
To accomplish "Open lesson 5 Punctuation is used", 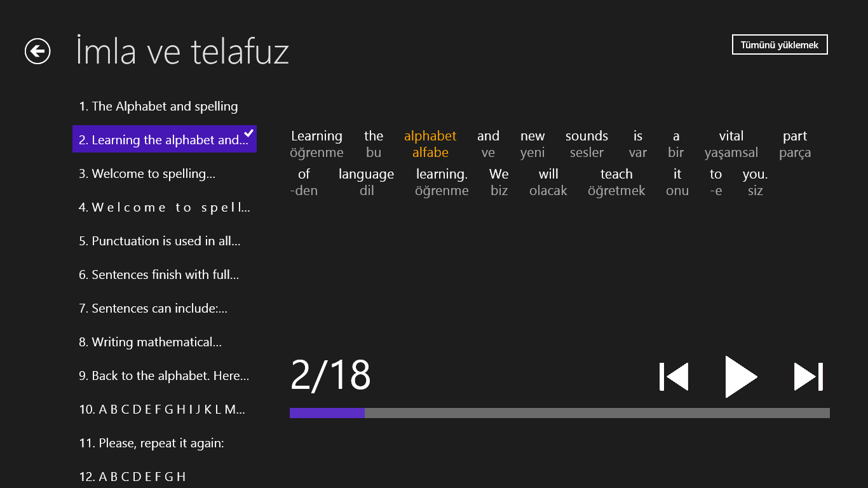I will click(x=159, y=241).
